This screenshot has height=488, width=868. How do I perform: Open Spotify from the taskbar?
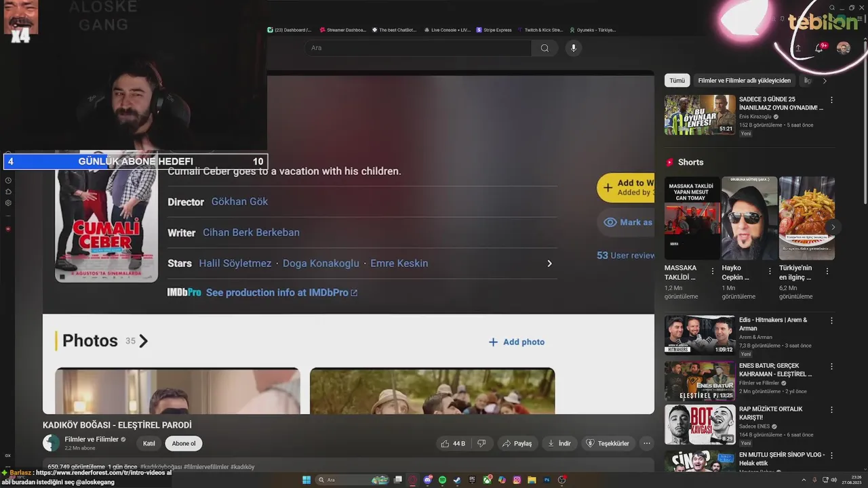442,480
